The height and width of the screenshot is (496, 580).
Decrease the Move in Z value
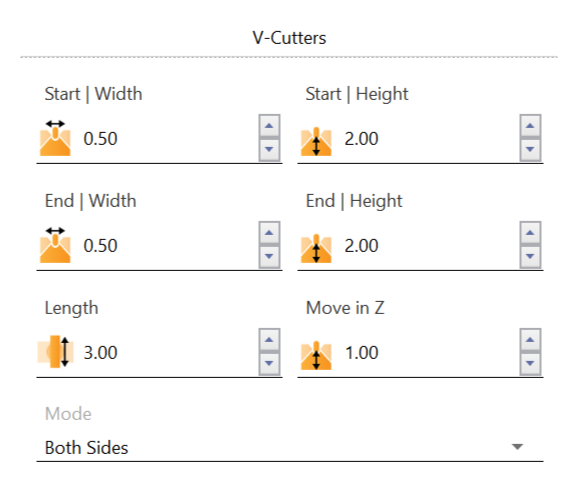click(x=530, y=363)
